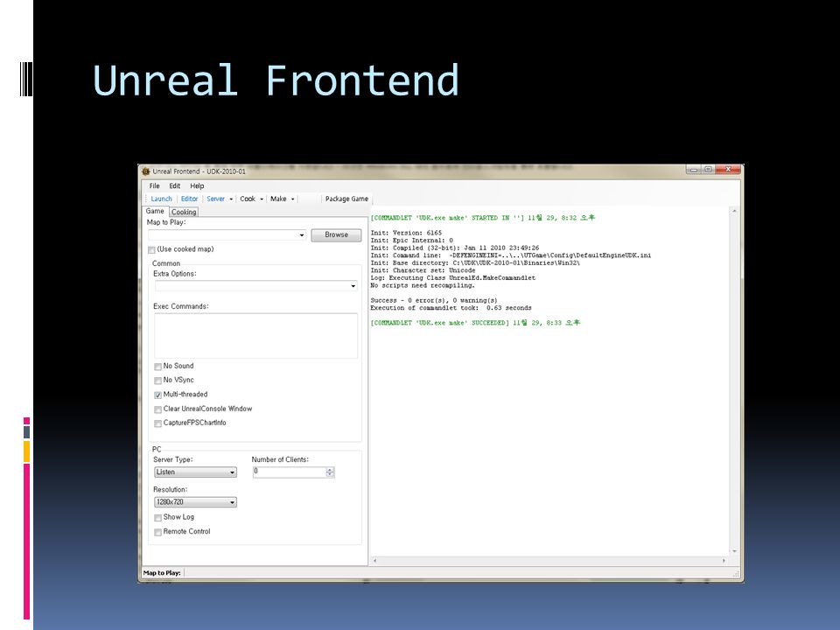Click the 'Execution of commandlet took' line
Screen dimensions: 840x630
point(451,308)
